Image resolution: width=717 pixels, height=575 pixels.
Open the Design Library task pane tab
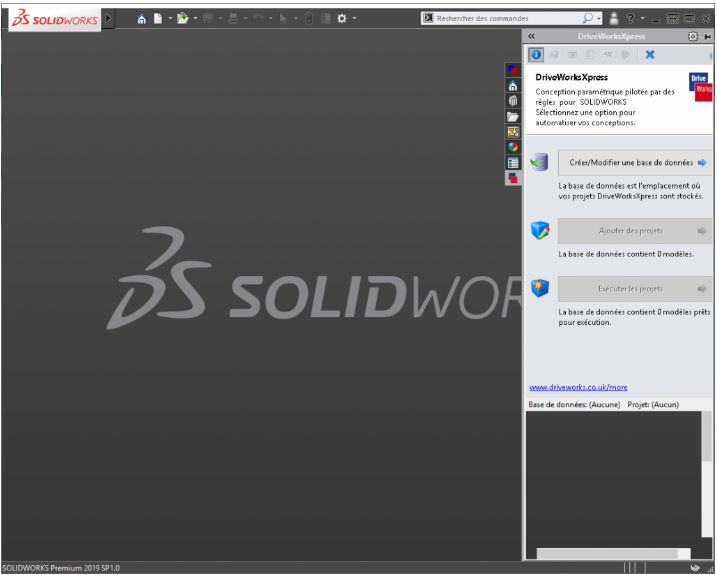pyautogui.click(x=513, y=101)
